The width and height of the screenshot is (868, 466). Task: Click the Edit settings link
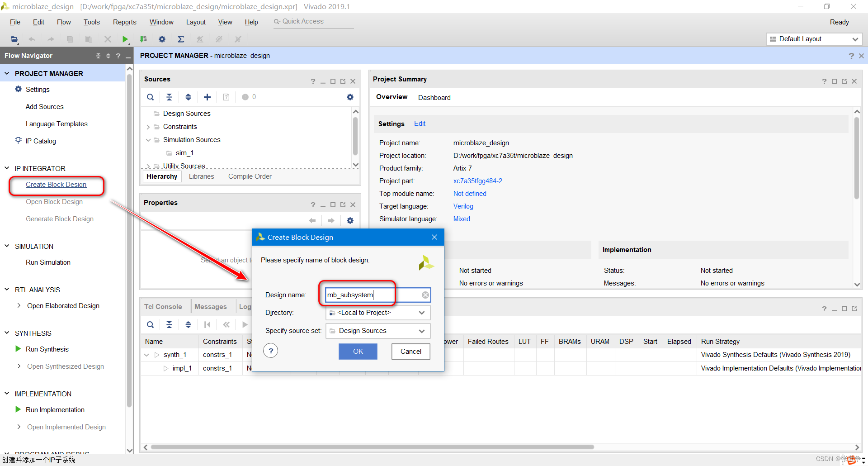tap(420, 124)
